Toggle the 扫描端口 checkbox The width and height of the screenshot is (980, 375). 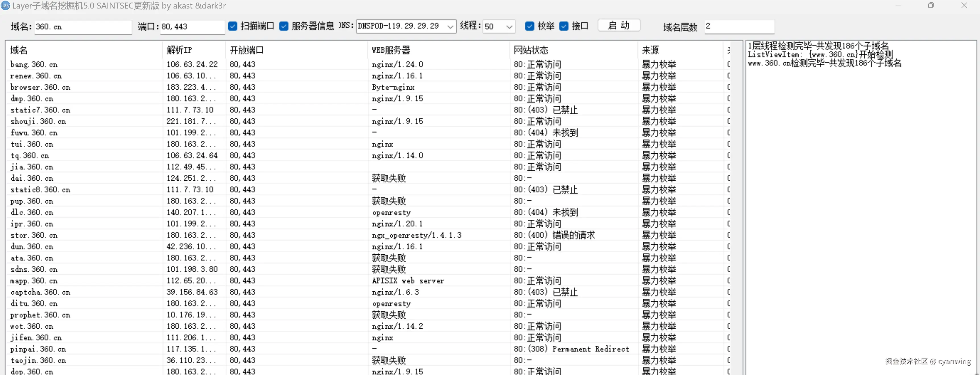[233, 26]
